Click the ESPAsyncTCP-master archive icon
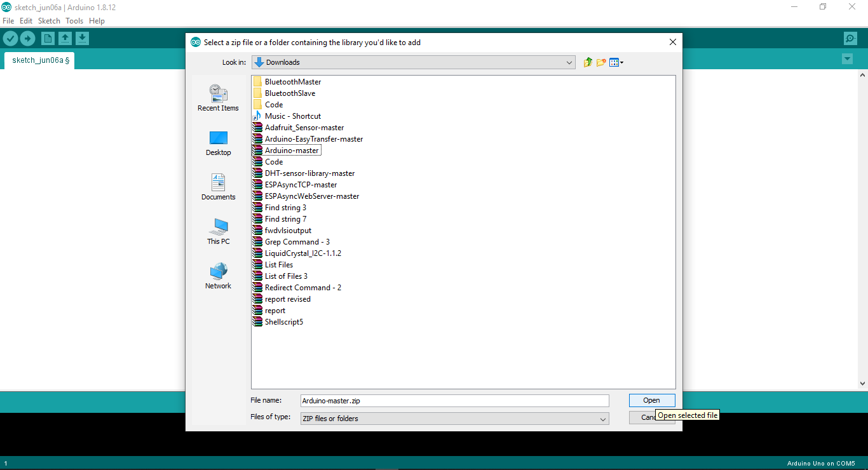868x470 pixels. 257,185
